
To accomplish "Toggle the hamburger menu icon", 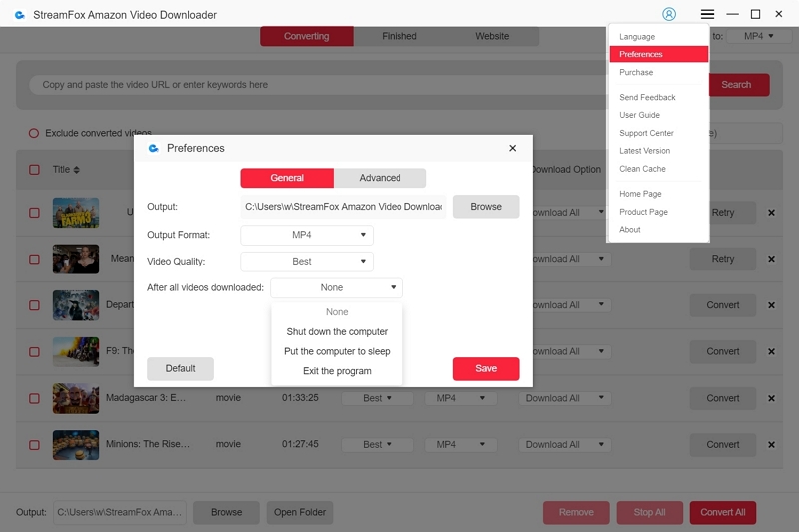I will (x=707, y=14).
